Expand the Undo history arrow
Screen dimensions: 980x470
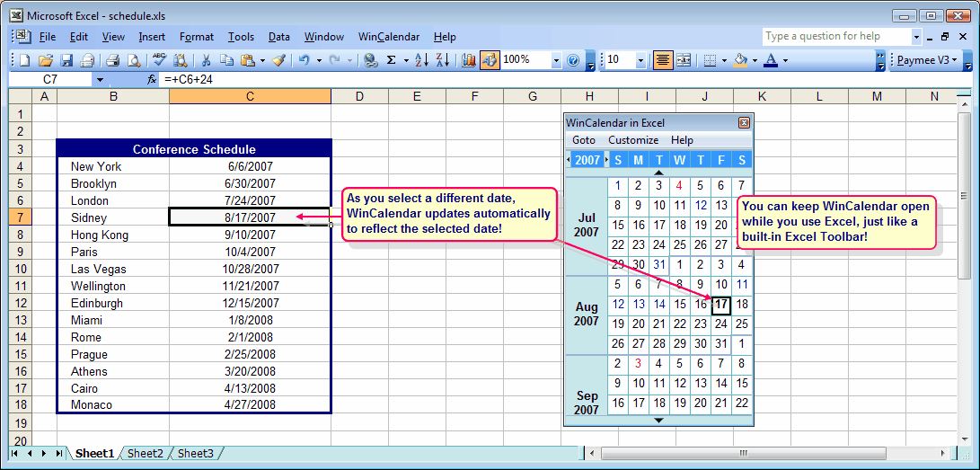point(319,60)
